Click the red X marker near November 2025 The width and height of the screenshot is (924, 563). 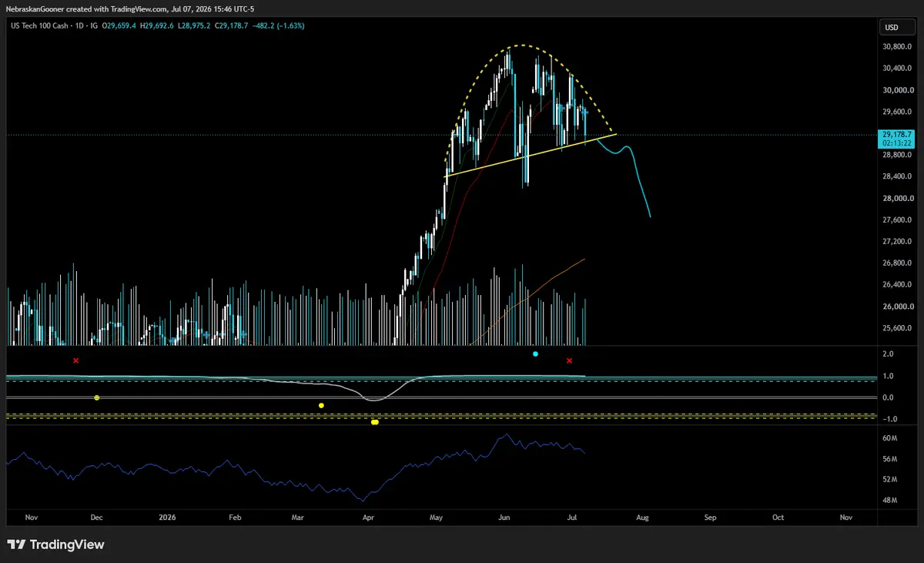[x=75, y=360]
